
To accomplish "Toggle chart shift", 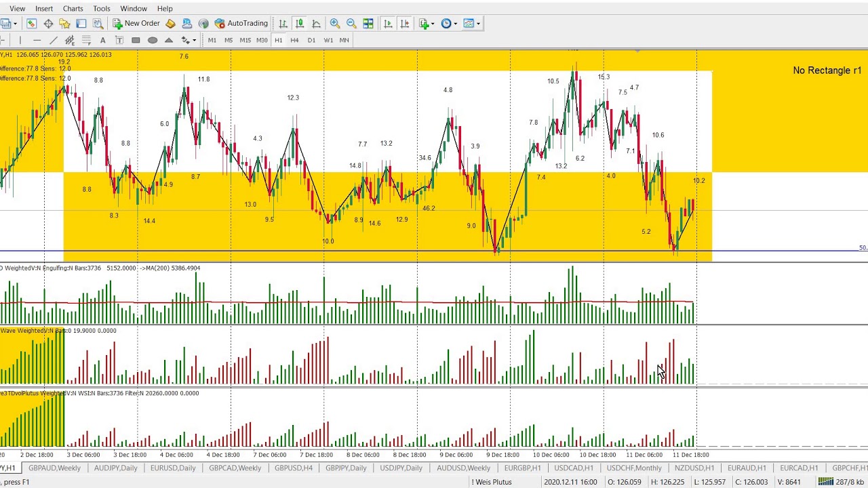I will click(x=405, y=23).
